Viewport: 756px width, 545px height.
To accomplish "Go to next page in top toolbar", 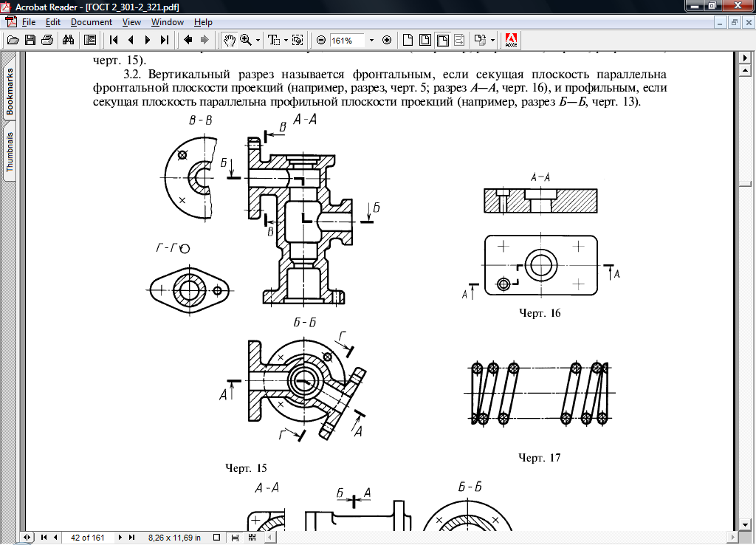I will pyautogui.click(x=148, y=40).
